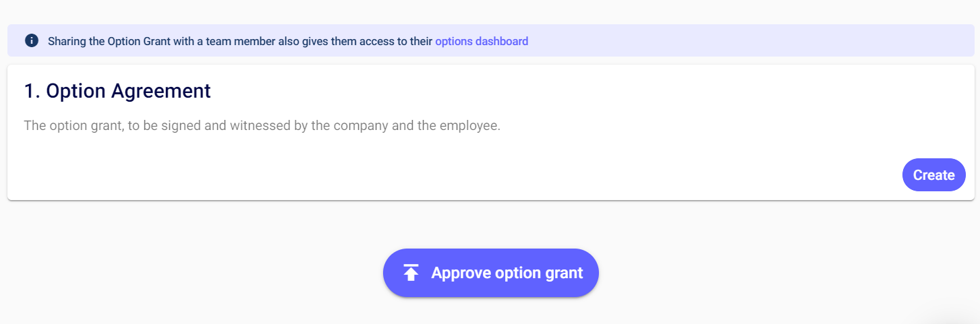Click the info icon in the banner
980x324 pixels.
click(x=31, y=41)
